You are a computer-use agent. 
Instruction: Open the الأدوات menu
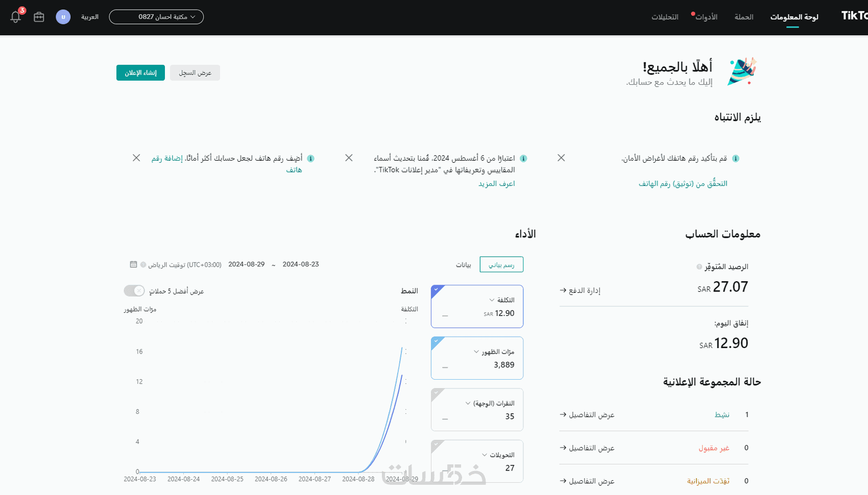[x=706, y=17]
